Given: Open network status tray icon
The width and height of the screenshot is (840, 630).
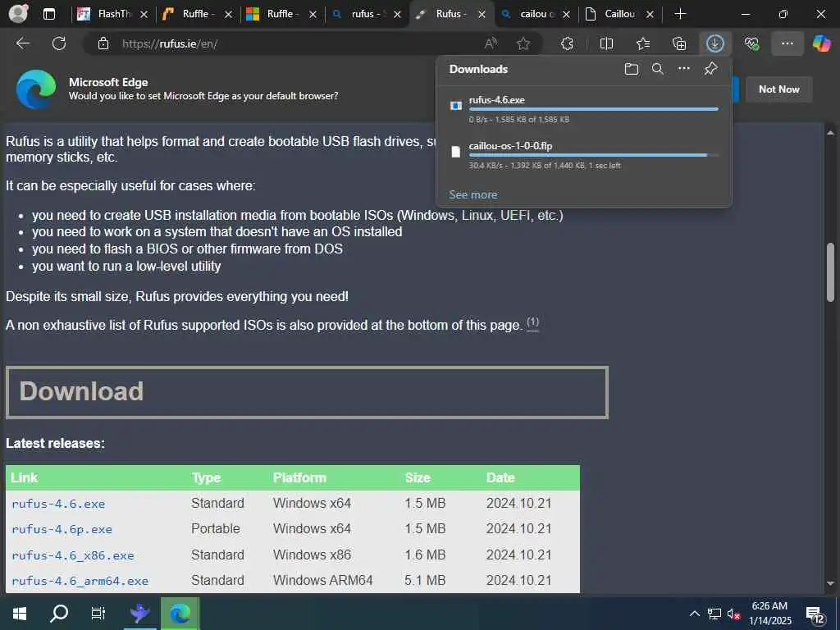Looking at the screenshot, I should 714,614.
